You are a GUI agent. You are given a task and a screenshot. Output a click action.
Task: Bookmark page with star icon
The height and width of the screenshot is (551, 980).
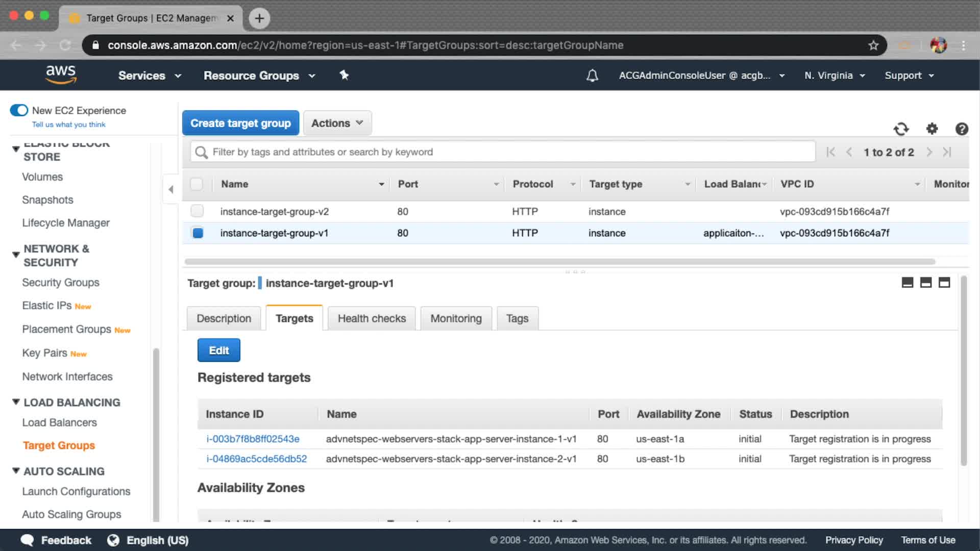(873, 45)
